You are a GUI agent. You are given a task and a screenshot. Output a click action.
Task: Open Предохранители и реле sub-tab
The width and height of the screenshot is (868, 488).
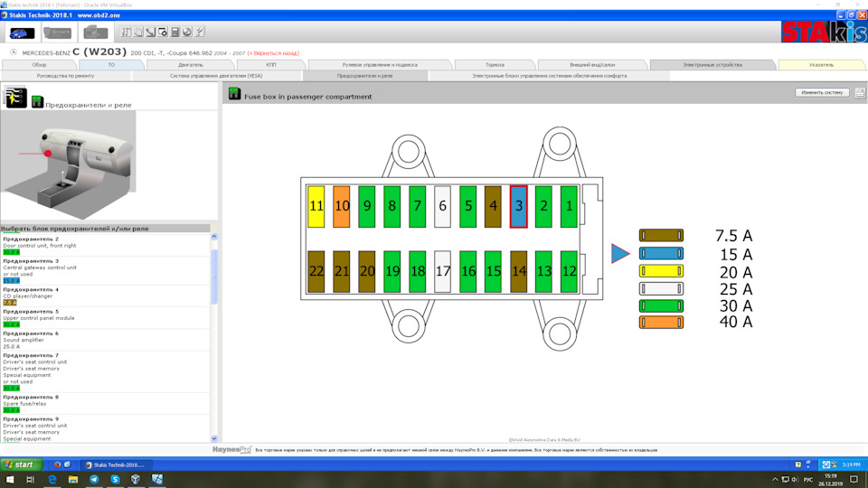click(x=364, y=76)
